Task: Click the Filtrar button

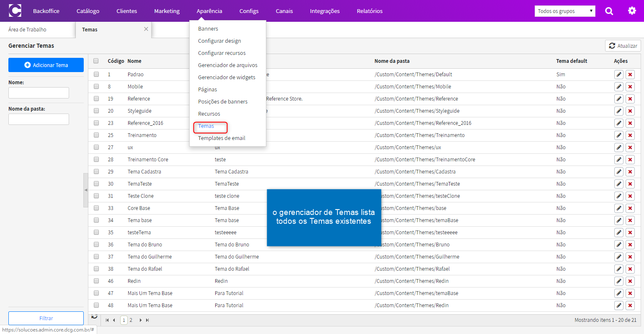Action: (x=46, y=318)
